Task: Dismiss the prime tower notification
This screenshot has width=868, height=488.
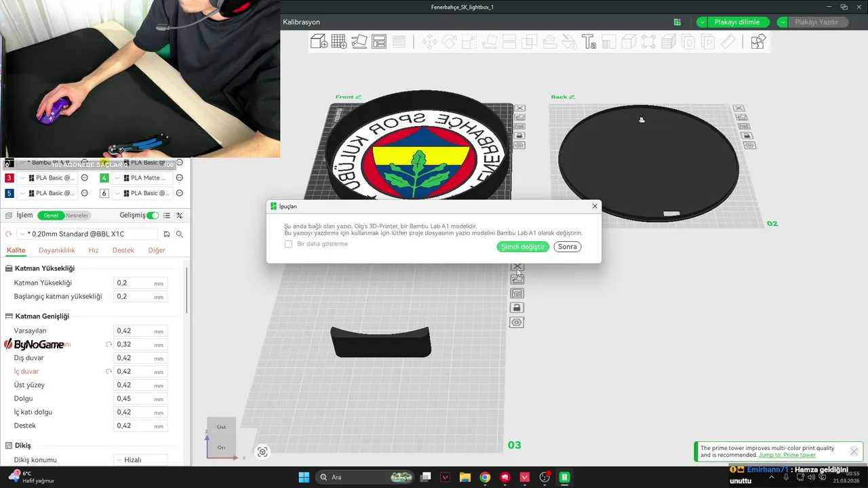Action: [854, 451]
